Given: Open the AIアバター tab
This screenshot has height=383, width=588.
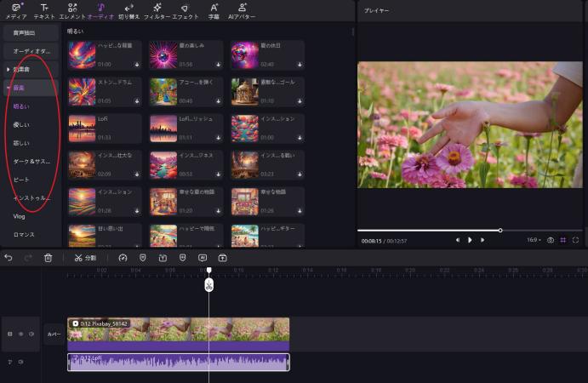Looking at the screenshot, I should pos(243,11).
